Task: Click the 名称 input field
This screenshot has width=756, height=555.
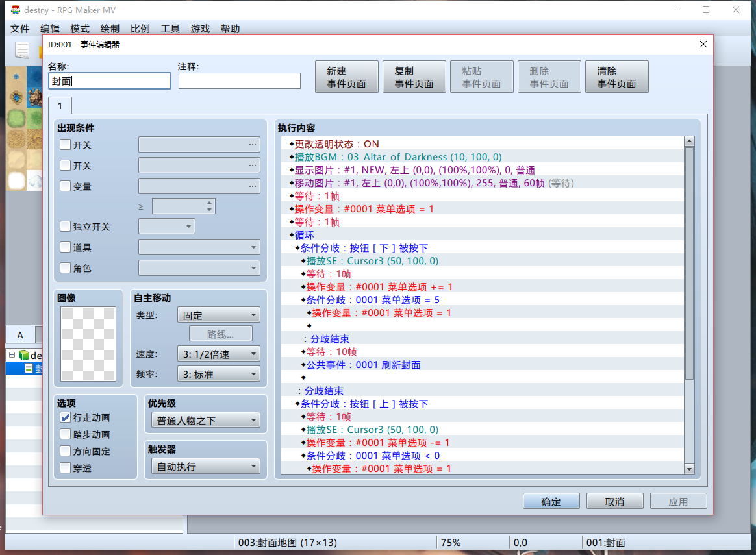Action: pyautogui.click(x=110, y=81)
